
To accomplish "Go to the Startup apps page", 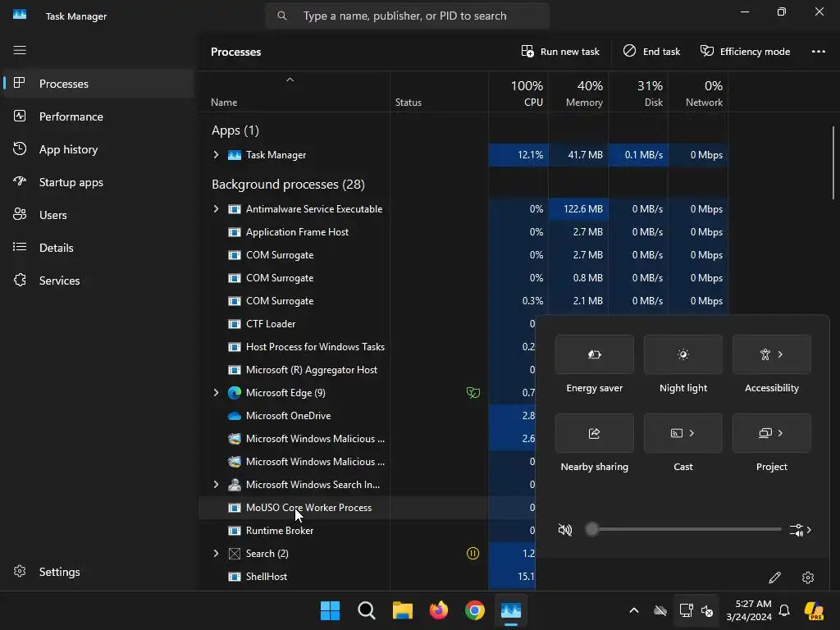I will 98,182.
